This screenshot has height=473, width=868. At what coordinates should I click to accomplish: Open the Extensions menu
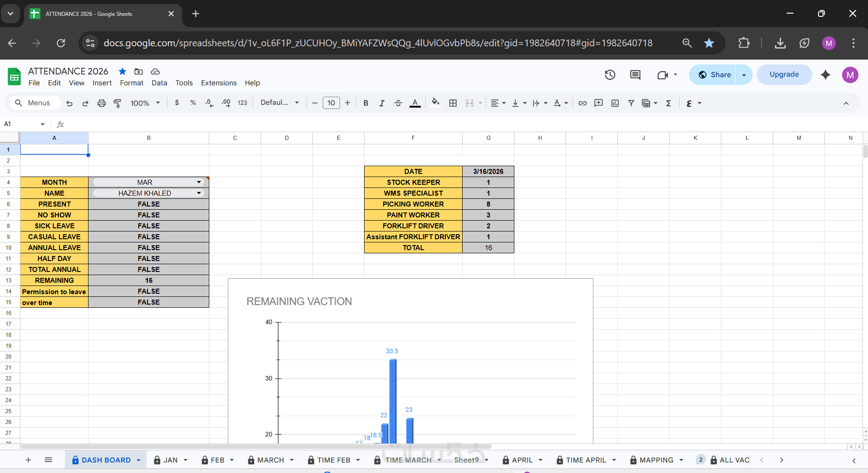click(219, 83)
